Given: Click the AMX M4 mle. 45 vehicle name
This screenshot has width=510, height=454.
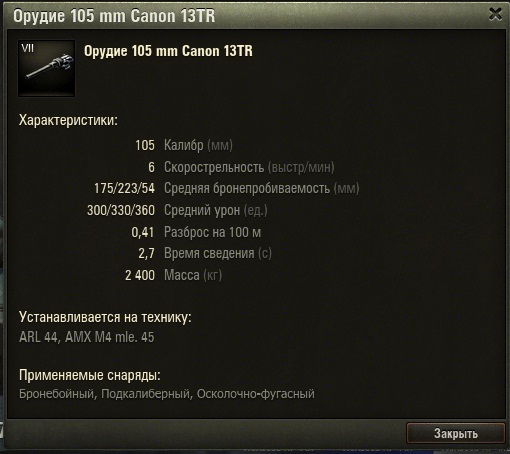Looking at the screenshot, I should click(110, 337).
